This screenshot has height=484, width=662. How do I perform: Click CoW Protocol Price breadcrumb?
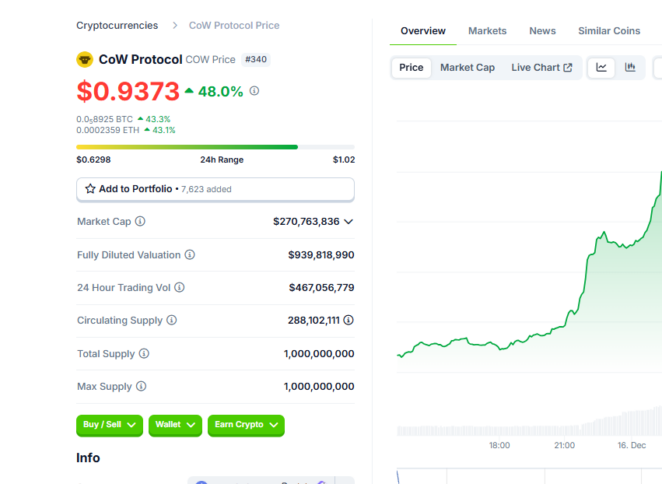[x=234, y=25]
